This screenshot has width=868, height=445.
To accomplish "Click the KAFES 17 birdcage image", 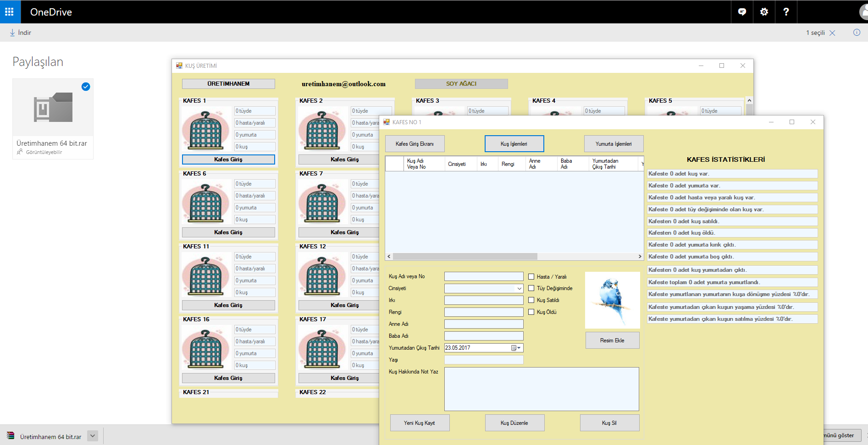I will pyautogui.click(x=322, y=348).
